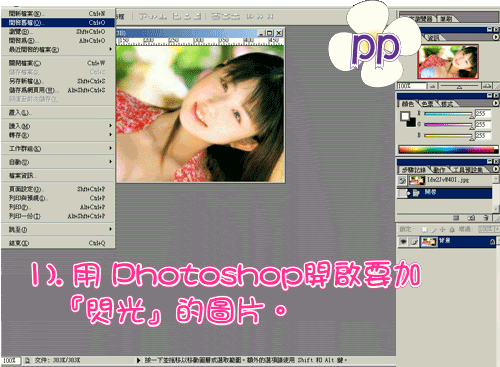This screenshot has height=367, width=500.
Task: Click the black background color swatch
Action: [x=412, y=122]
